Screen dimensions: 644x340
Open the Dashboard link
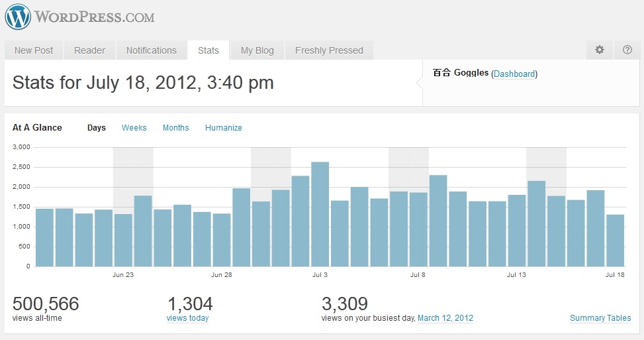coord(514,74)
